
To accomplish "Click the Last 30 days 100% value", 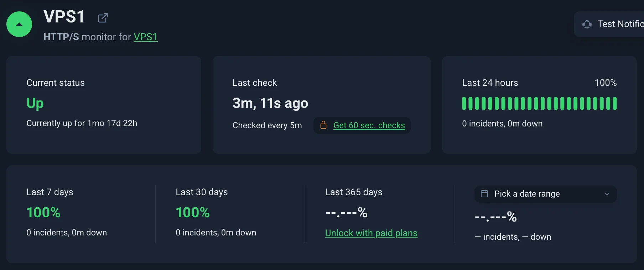I will (x=193, y=213).
